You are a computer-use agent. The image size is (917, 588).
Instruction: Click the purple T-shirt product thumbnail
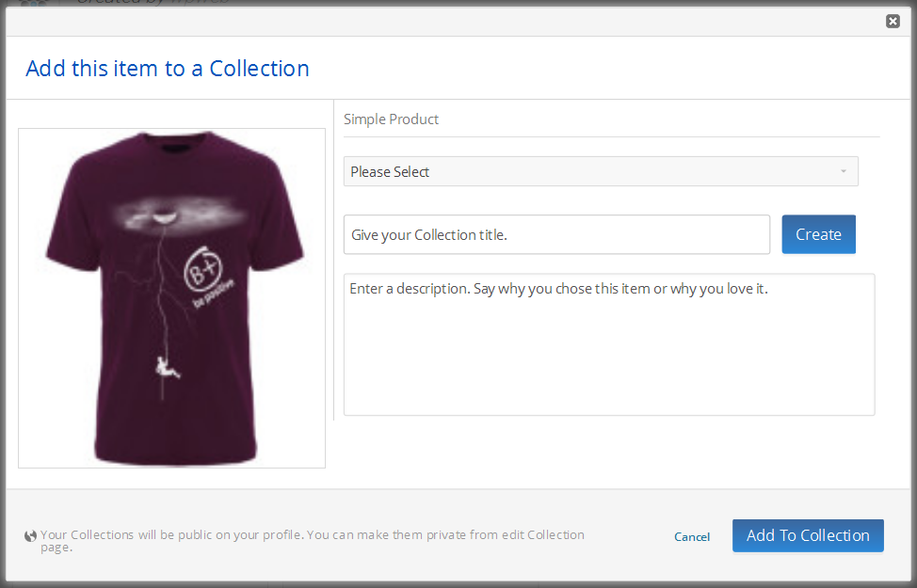(171, 298)
